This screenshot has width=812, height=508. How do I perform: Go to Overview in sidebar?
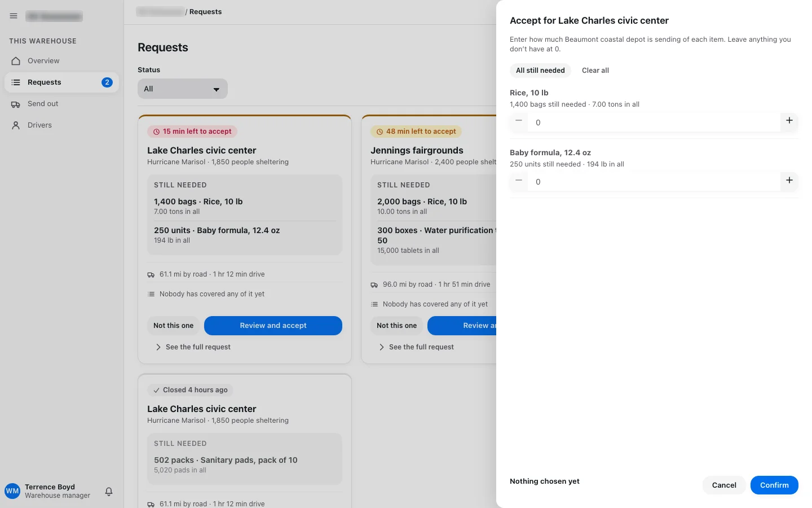(62, 61)
